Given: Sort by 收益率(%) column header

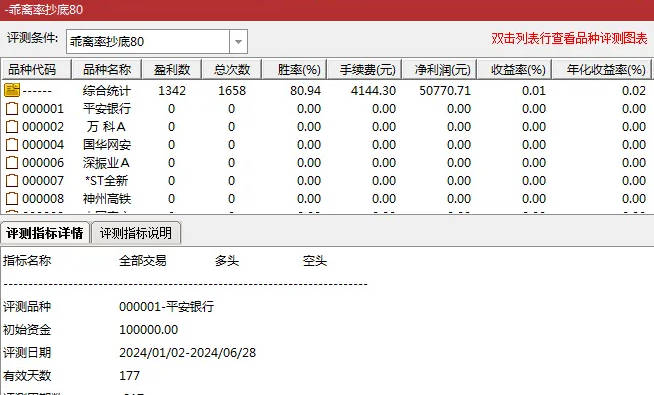Looking at the screenshot, I should pos(514,69).
